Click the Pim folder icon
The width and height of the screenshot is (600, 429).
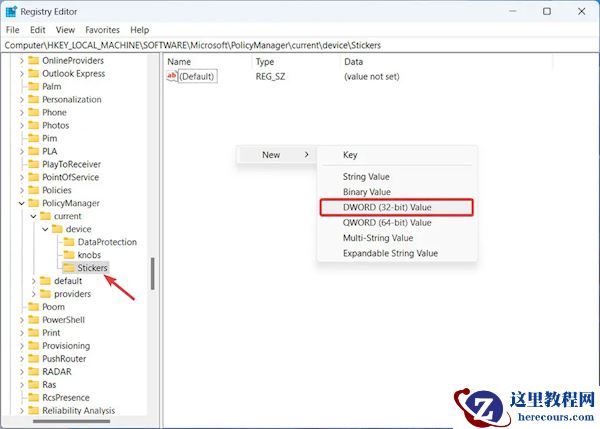pos(34,139)
